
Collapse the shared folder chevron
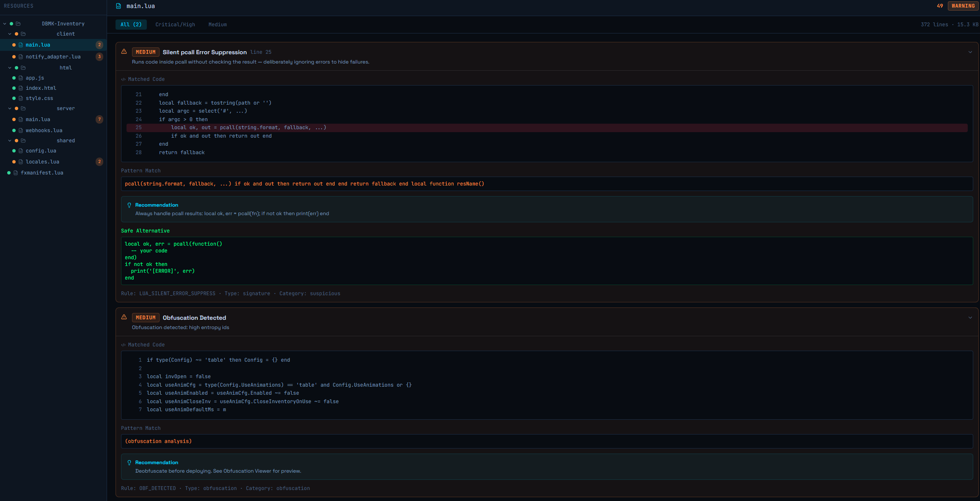(x=10, y=141)
